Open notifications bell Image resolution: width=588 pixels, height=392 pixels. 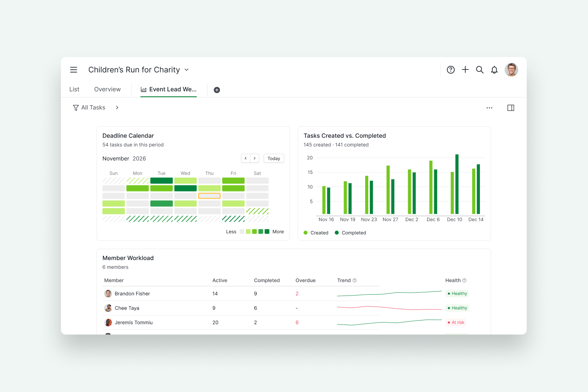(x=494, y=70)
